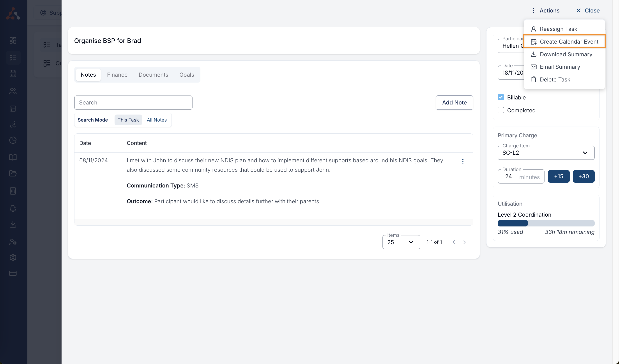Click the pie chart reports sidebar icon

click(13, 140)
